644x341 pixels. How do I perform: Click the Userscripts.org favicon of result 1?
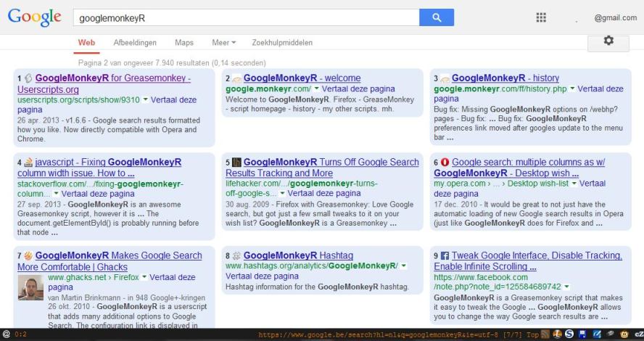coord(28,78)
